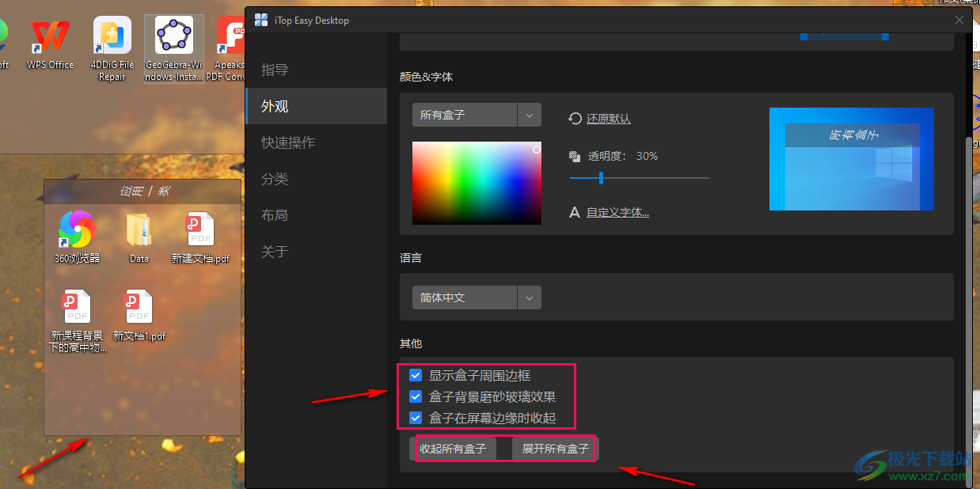The image size is (980, 489).
Task: Click iTop Easy Desktop logo in title bar
Action: (260, 20)
